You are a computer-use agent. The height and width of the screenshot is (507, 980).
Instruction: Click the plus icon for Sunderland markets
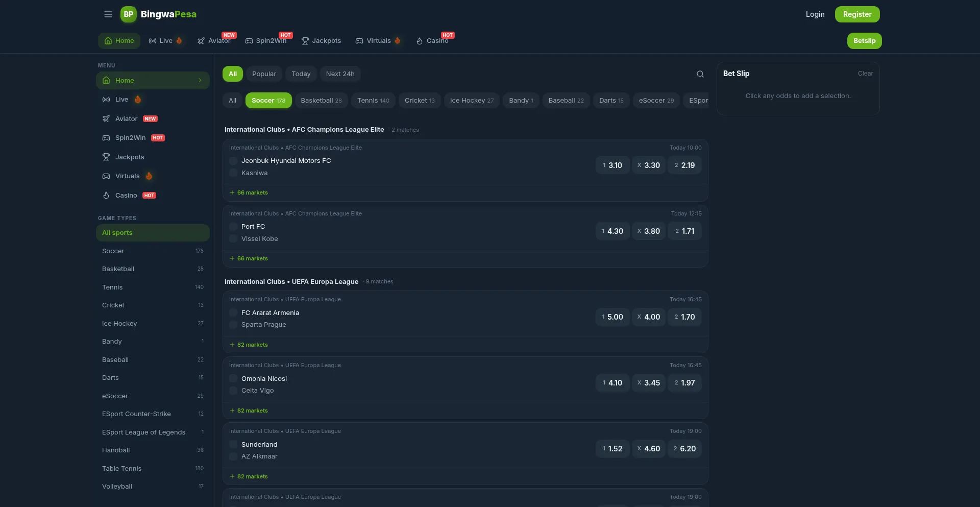coord(232,476)
